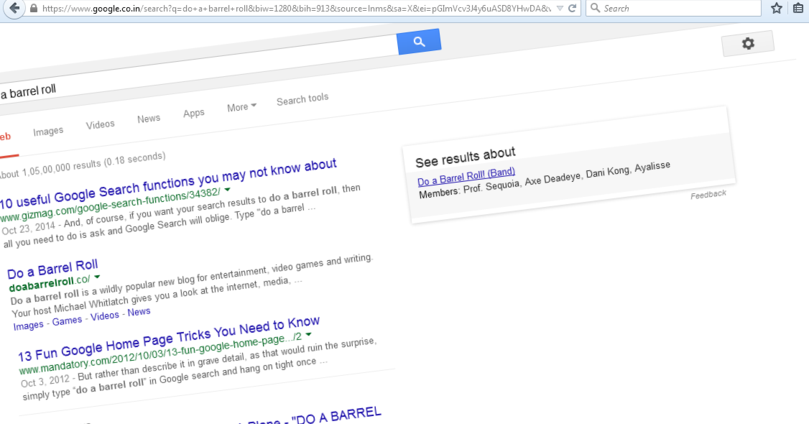Image resolution: width=809 pixels, height=424 pixels.
Task: Click the blue Google search button
Action: pos(419,42)
